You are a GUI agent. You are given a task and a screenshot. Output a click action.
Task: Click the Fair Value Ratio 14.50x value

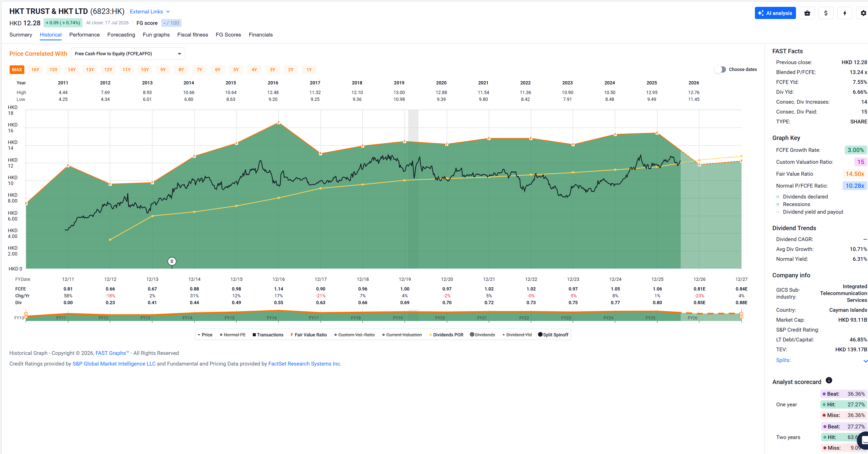(855, 174)
